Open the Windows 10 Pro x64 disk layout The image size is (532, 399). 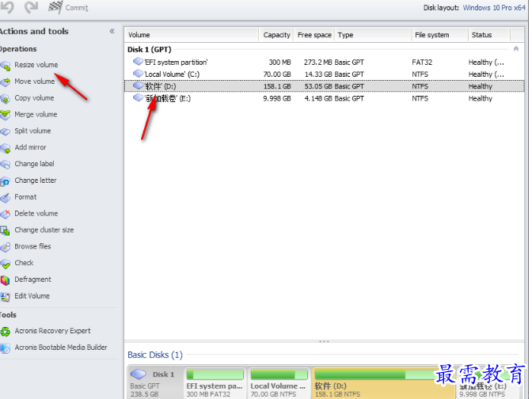click(x=494, y=7)
